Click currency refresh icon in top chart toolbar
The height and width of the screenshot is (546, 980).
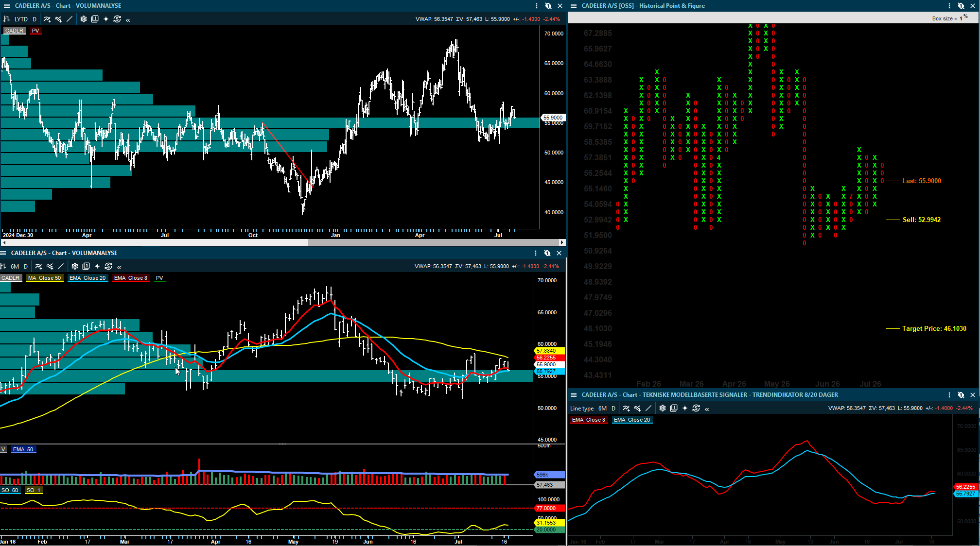coord(117,19)
